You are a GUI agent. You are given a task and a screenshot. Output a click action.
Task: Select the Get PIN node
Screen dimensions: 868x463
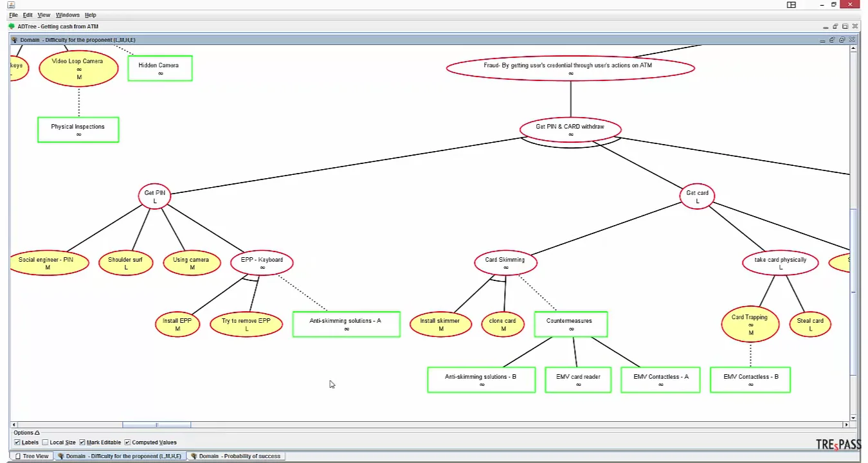[x=155, y=196]
